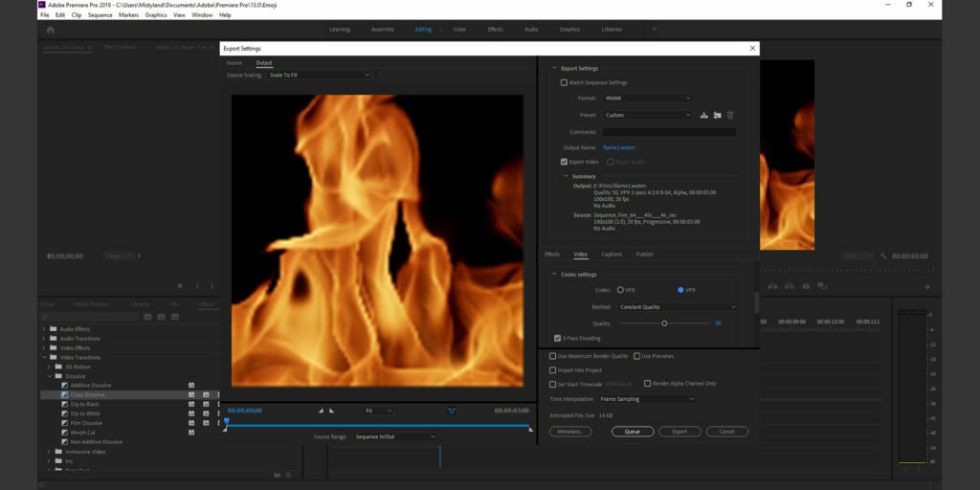The height and width of the screenshot is (490, 980).
Task: Collapse the Codec settings section
Action: [x=554, y=275]
